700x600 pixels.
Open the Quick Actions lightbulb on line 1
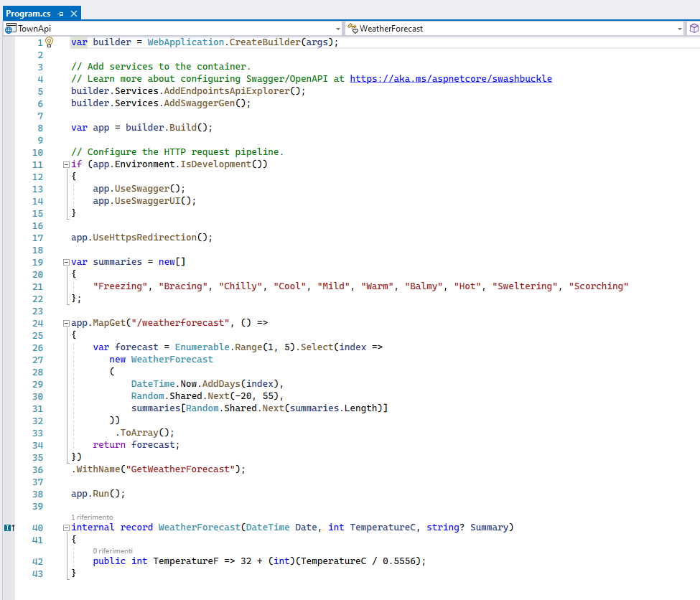coord(49,42)
